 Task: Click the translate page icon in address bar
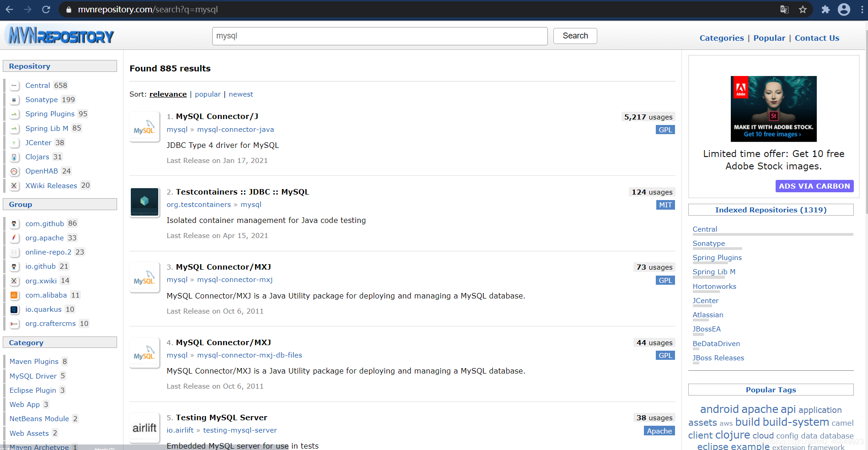[x=784, y=9]
